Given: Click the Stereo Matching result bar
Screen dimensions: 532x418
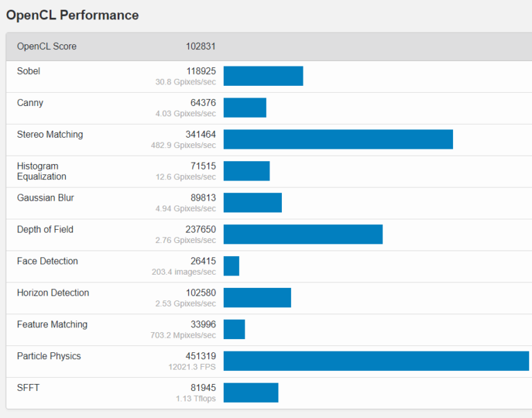Looking at the screenshot, I should coord(338,139).
